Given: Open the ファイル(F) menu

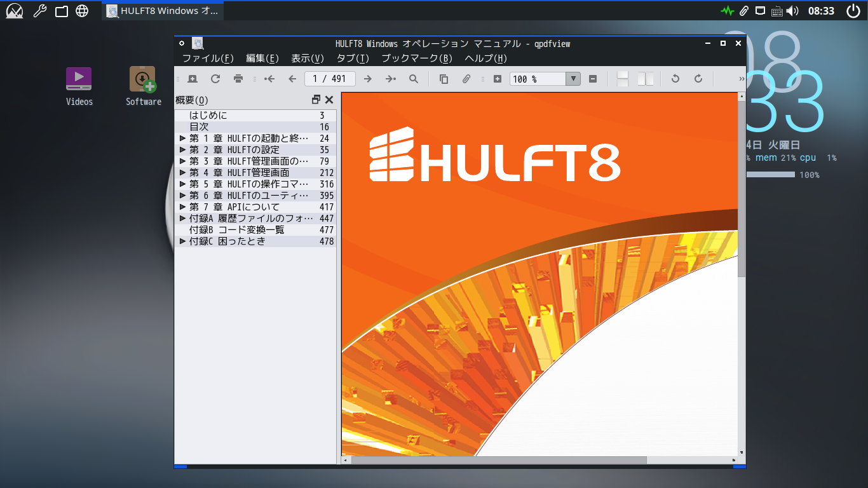Looking at the screenshot, I should (208, 58).
